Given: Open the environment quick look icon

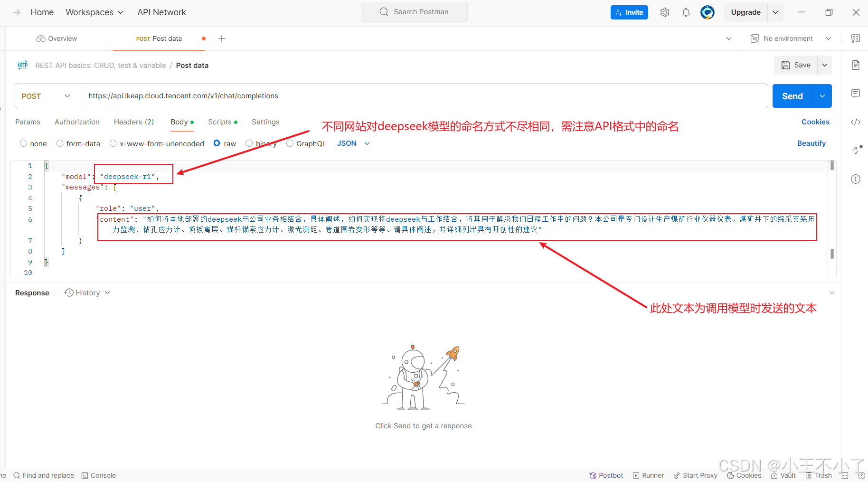Looking at the screenshot, I should [856, 38].
